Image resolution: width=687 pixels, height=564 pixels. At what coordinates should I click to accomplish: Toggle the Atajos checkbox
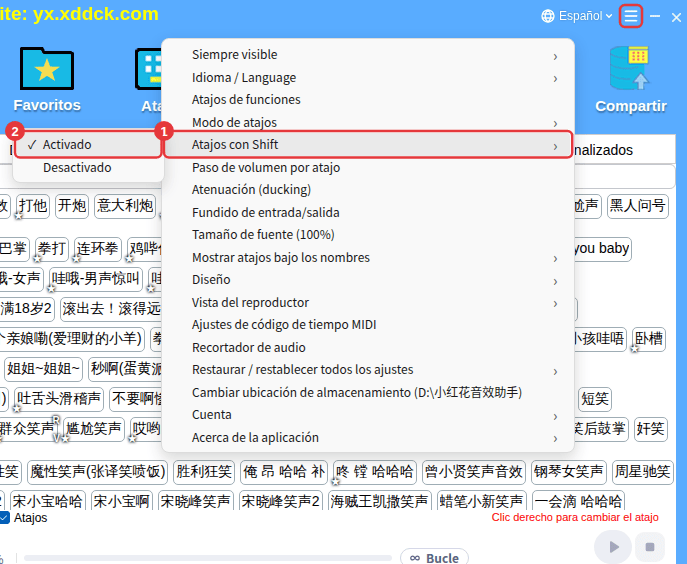(x=4, y=518)
